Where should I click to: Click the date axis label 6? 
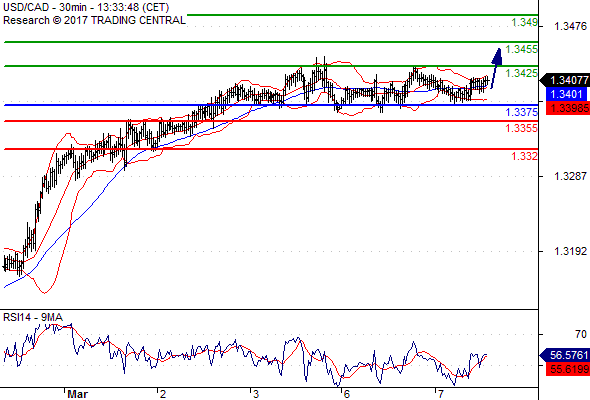[347, 394]
